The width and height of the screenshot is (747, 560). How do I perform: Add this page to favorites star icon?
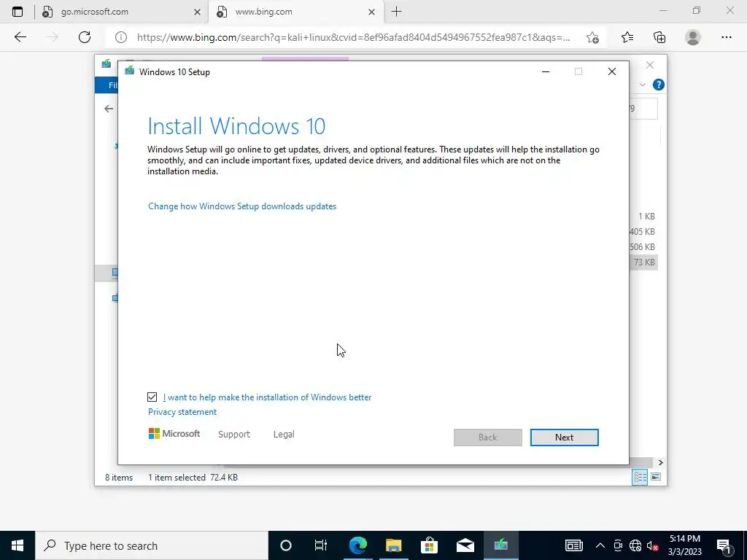592,37
